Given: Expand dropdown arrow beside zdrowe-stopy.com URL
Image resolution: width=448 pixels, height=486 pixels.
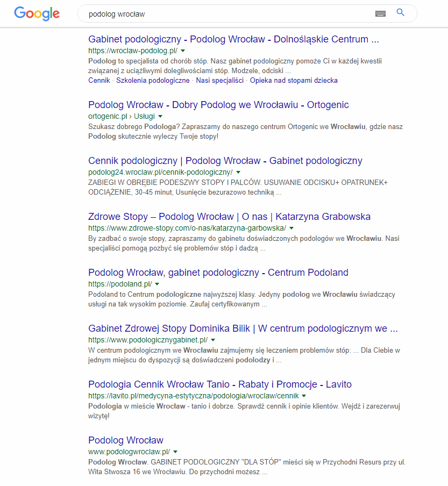Looking at the screenshot, I should [291, 228].
